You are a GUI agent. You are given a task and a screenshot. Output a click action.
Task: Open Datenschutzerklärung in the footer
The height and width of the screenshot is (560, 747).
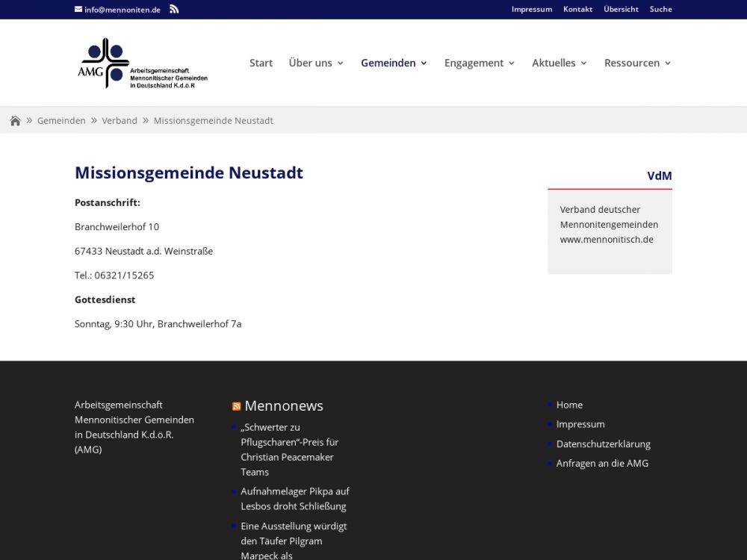pos(603,444)
